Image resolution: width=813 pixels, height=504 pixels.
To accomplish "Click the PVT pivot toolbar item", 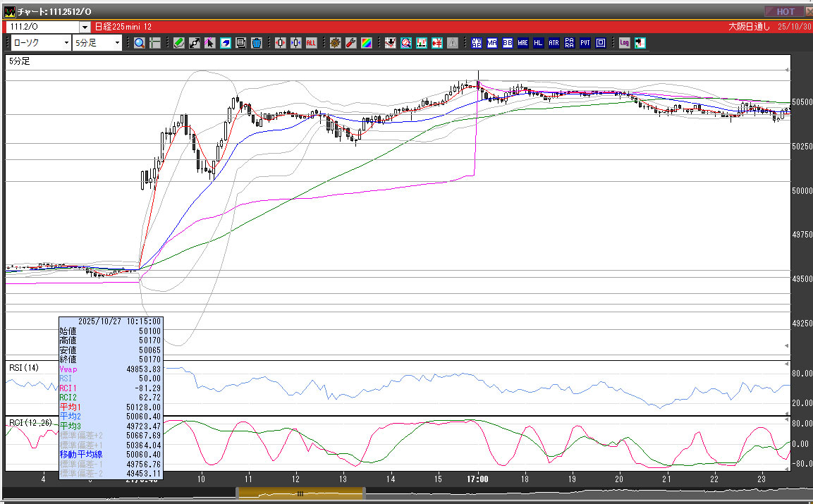I will coord(585,43).
